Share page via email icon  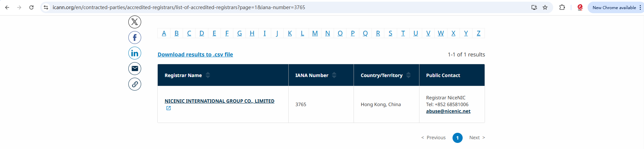point(134,69)
